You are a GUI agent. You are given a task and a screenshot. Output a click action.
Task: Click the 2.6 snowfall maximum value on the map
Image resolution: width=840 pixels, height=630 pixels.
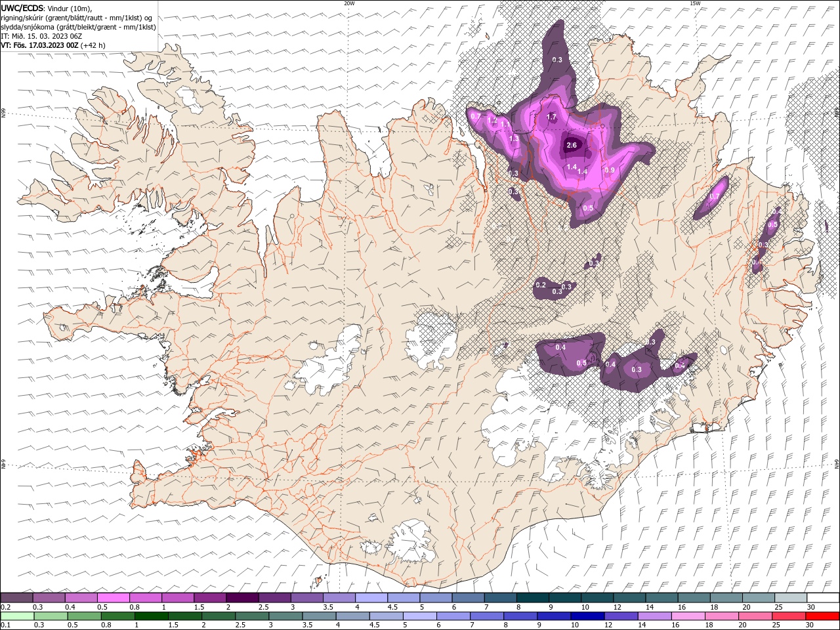point(571,145)
